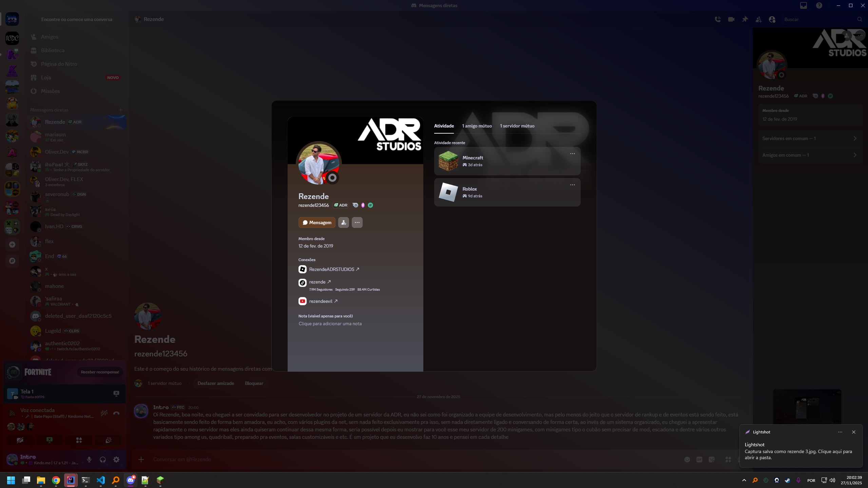Screen dimensions: 868x488
Task: Open options menu for Minecraft activity
Action: 572,154
